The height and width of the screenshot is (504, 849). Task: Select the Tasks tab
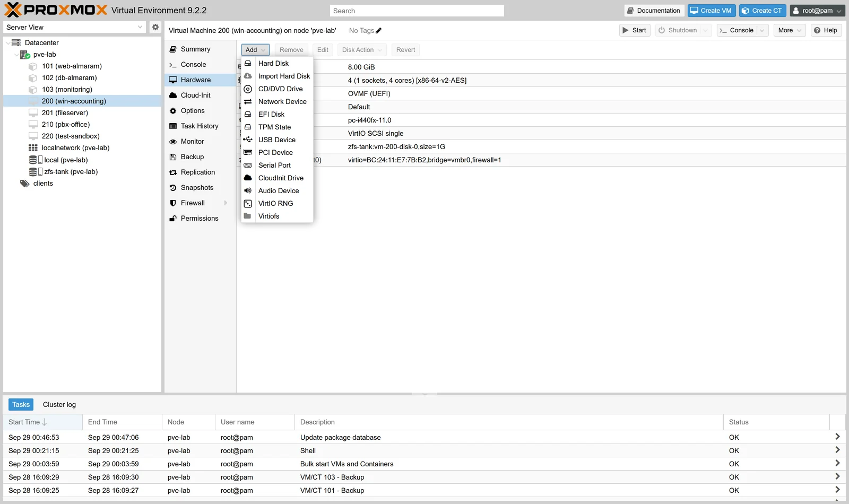coord(21,404)
